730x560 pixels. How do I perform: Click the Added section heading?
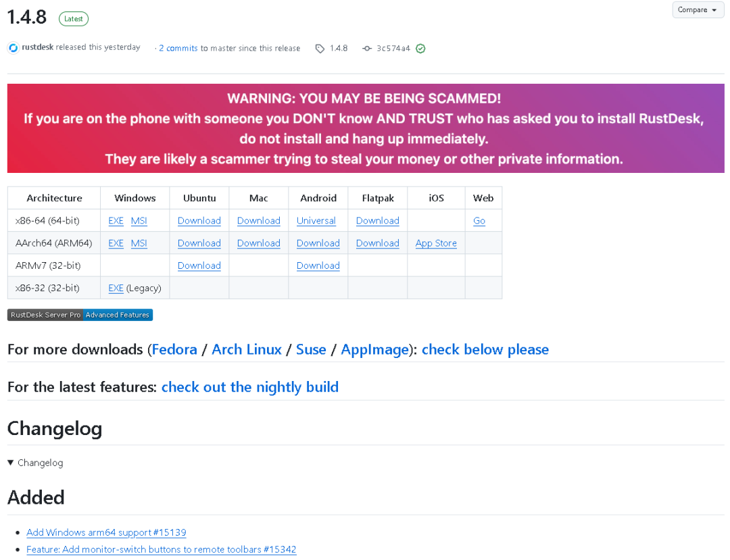pyautogui.click(x=36, y=498)
